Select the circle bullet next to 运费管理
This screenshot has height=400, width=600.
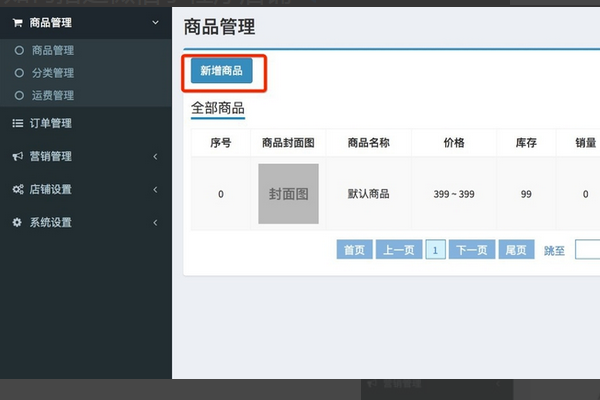18,96
